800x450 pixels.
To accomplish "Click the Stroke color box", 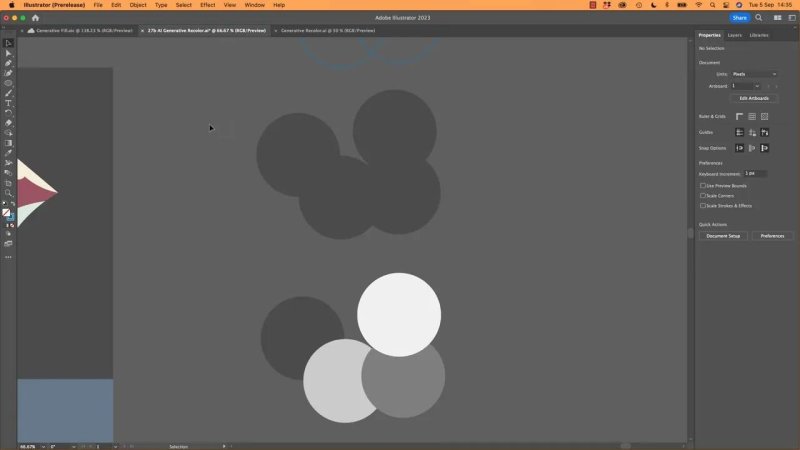I will pyautogui.click(x=11, y=217).
